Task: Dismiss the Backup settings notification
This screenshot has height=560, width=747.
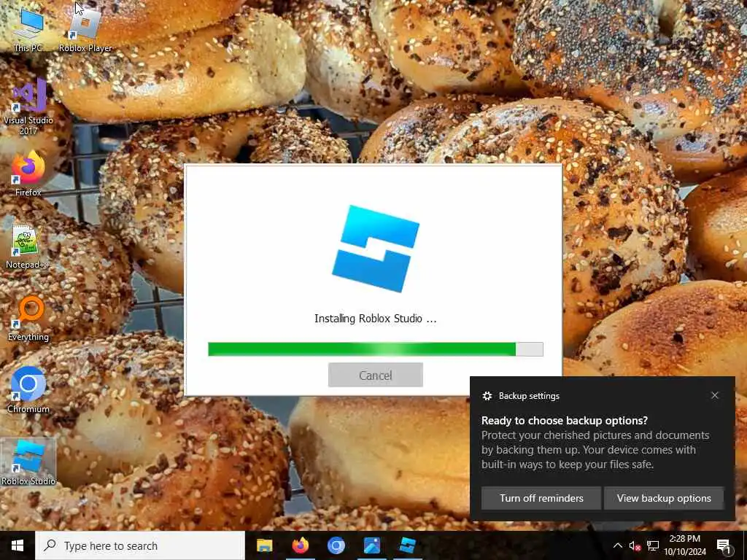Action: tap(715, 395)
